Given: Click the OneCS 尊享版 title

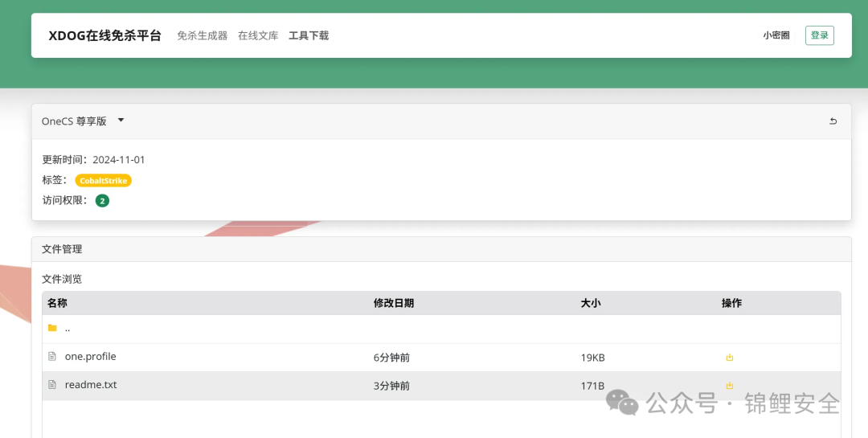Looking at the screenshot, I should [74, 121].
